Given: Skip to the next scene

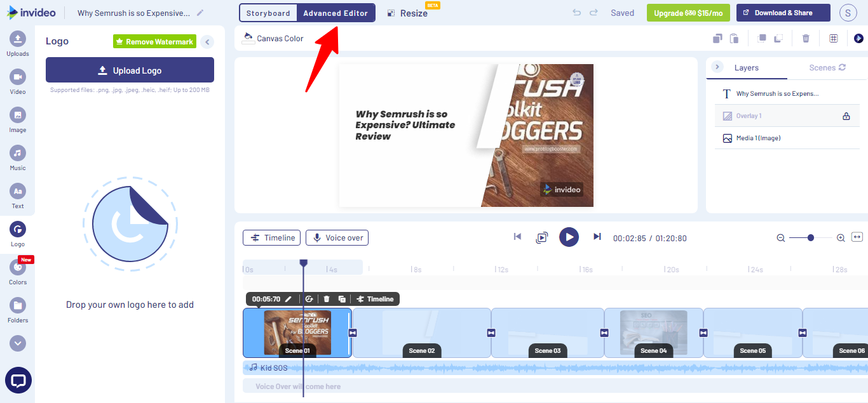Looking at the screenshot, I should 597,237.
